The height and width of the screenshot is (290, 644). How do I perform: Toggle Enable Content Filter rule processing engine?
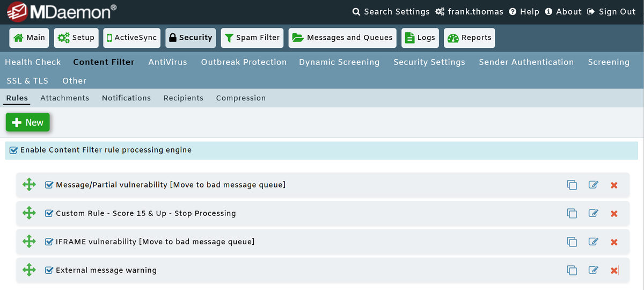[14, 150]
